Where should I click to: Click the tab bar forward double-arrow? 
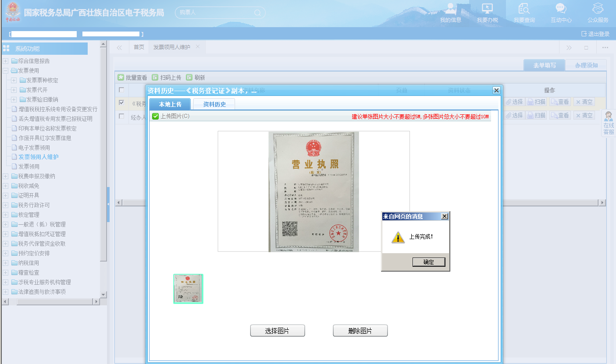(x=569, y=48)
